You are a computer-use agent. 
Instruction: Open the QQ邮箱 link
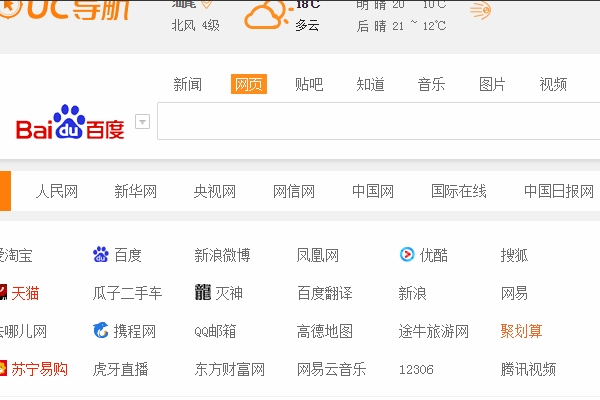point(215,331)
